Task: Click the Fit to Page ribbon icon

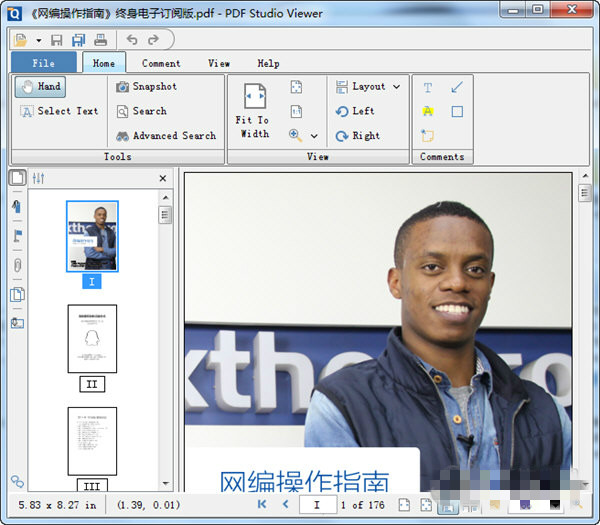Action: click(296, 87)
